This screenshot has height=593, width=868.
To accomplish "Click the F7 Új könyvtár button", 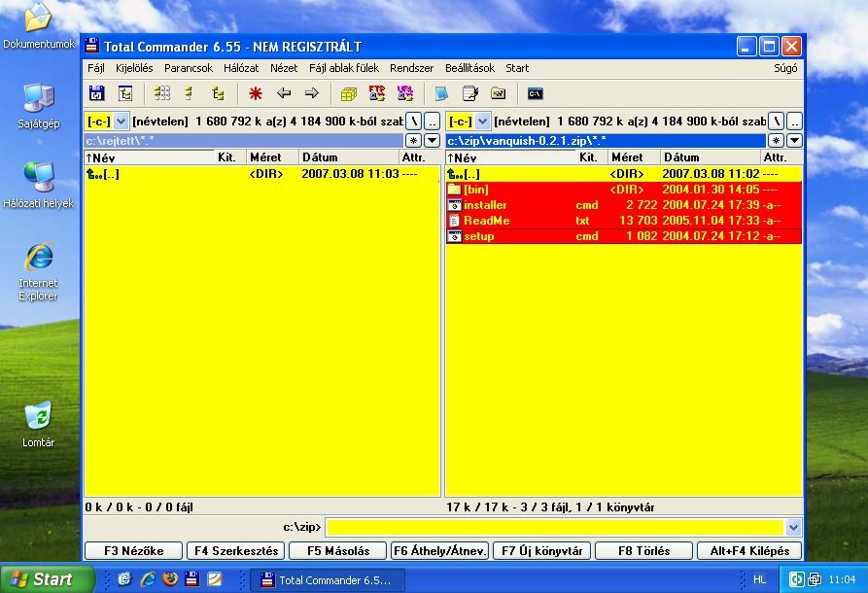I will point(542,551).
